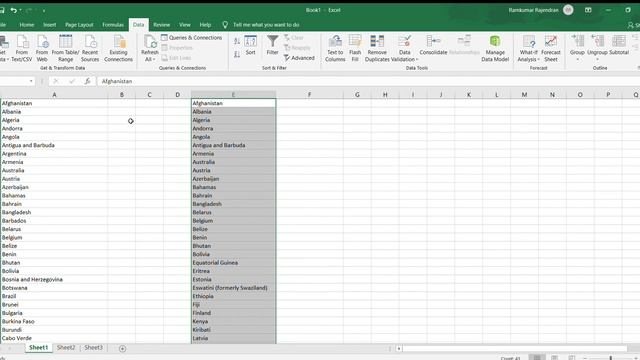
Task: Add a new sheet
Action: tap(122, 348)
